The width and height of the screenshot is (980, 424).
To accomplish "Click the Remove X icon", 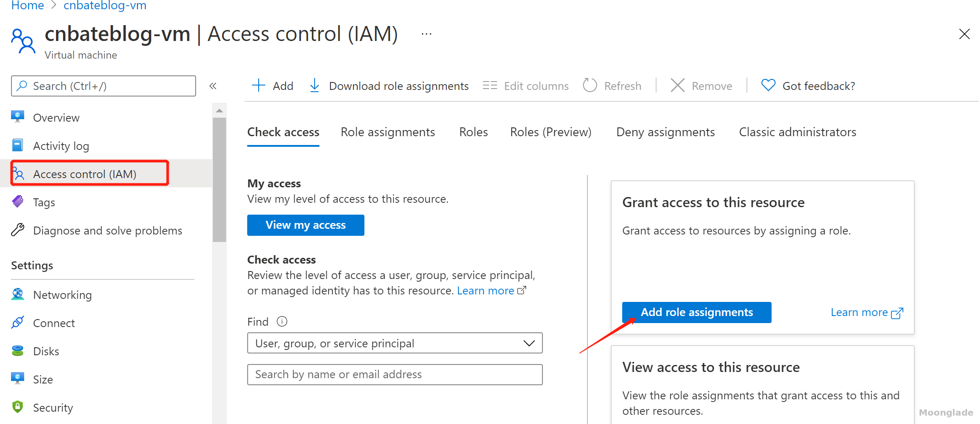I will [x=678, y=86].
